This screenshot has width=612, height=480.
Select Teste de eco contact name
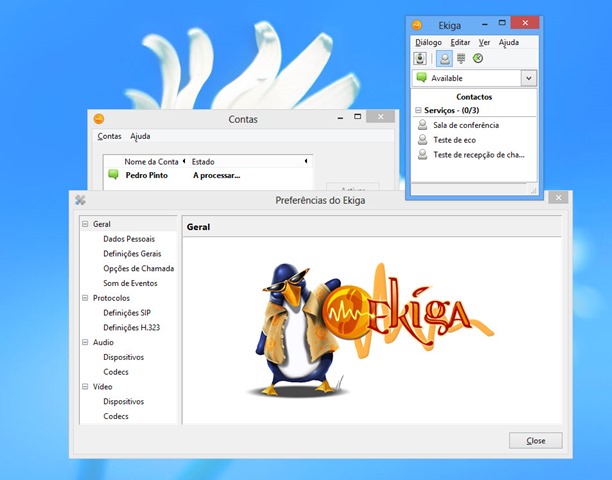click(x=454, y=140)
